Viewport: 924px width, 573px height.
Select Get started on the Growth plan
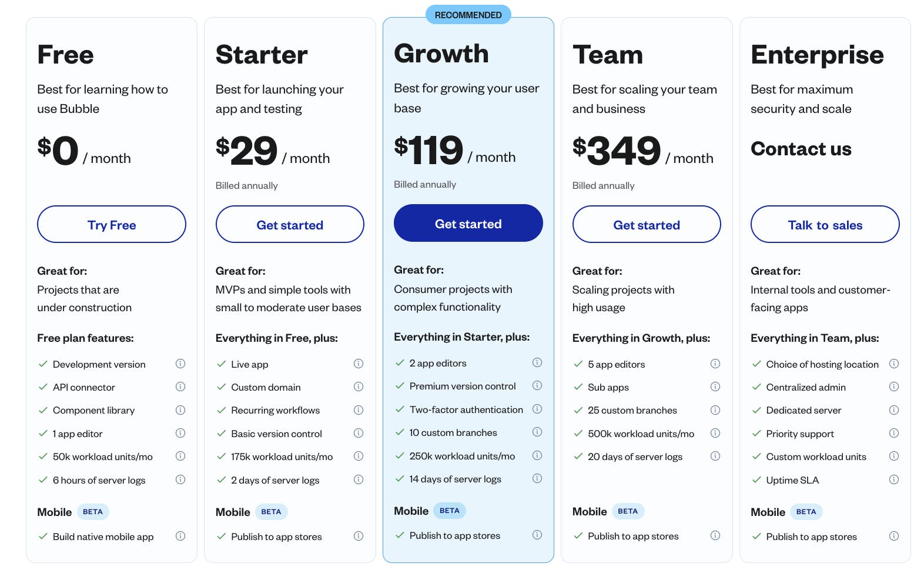pos(468,223)
